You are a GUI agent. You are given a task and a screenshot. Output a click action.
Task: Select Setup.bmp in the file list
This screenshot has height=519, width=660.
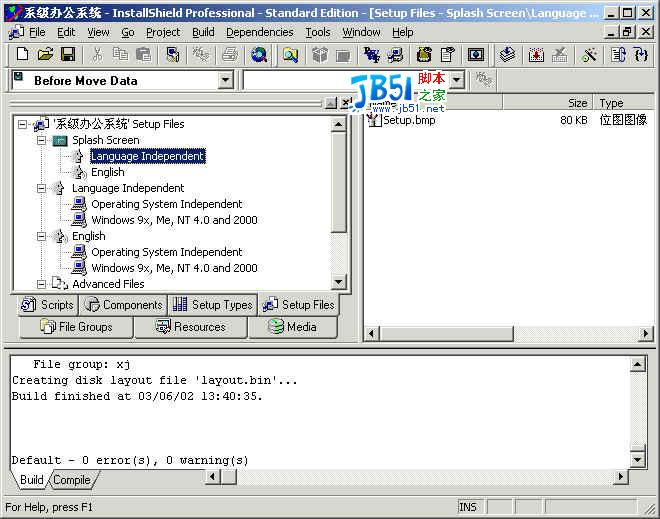point(409,120)
